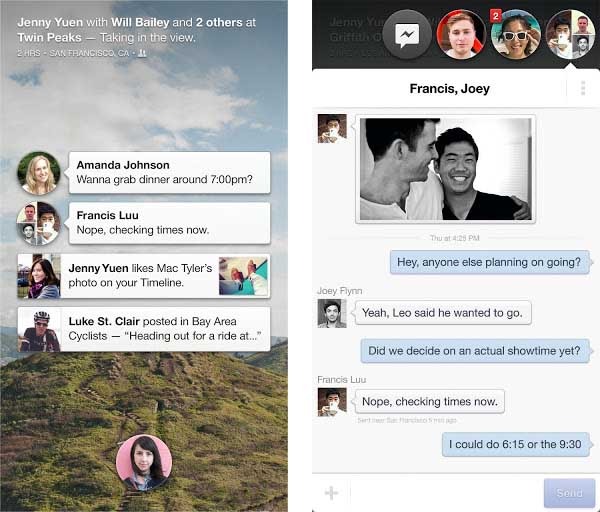This screenshot has width=600, height=512.
Task: View Mac Tyler's photo thumbnail
Action: [x=244, y=275]
